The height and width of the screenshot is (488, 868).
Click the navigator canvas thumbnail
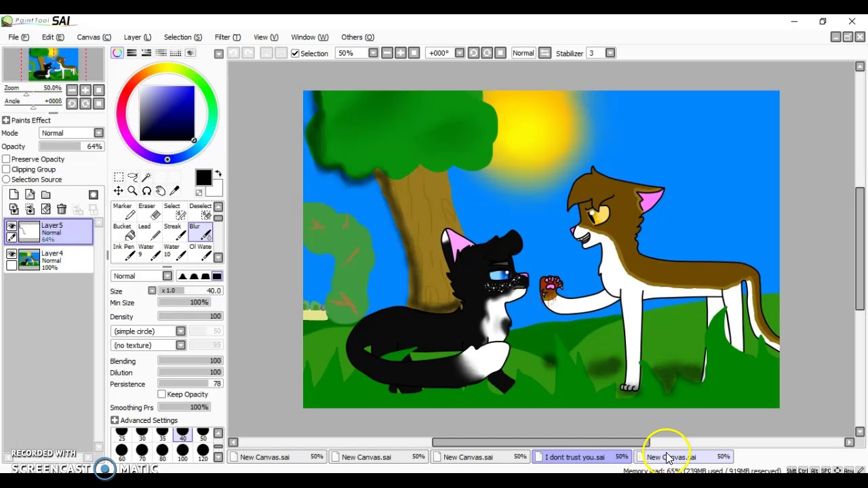53,64
